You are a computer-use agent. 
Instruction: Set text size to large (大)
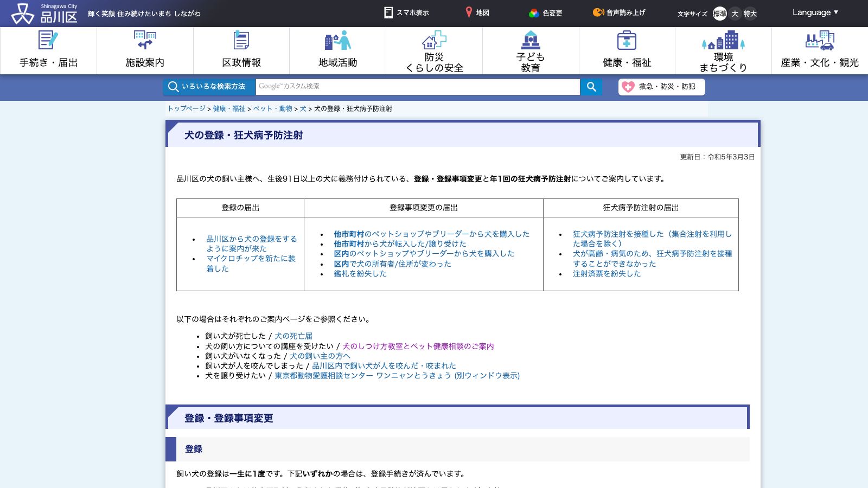[735, 14]
